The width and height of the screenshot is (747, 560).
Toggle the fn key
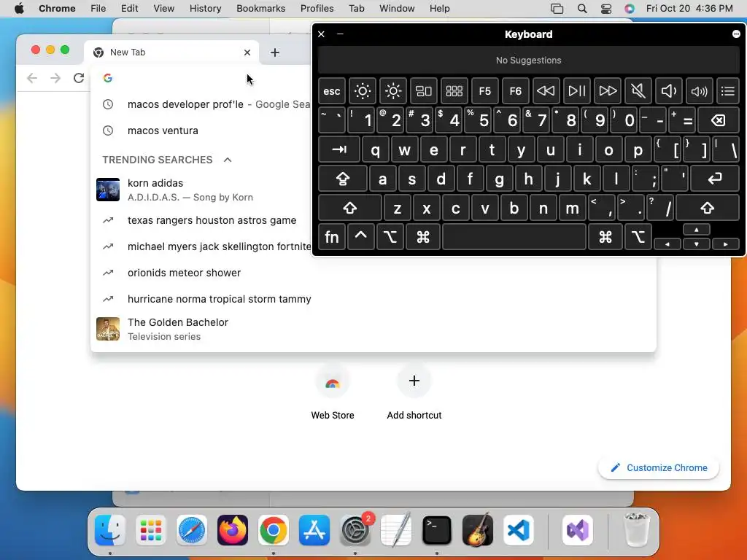point(332,237)
